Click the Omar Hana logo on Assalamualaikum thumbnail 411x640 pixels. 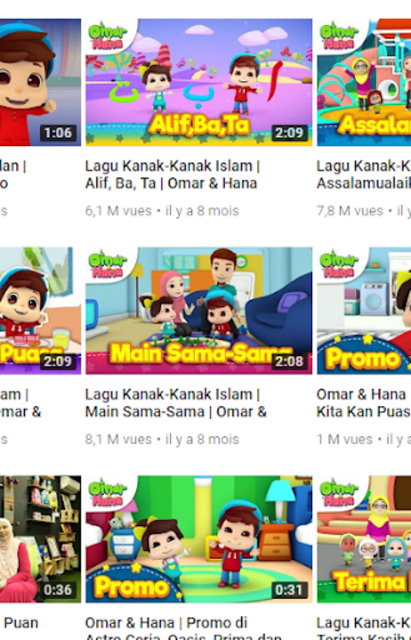[x=339, y=37]
